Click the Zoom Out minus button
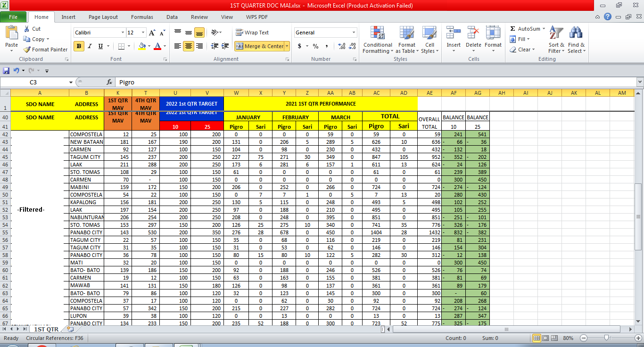644x347 pixels. pos(584,338)
